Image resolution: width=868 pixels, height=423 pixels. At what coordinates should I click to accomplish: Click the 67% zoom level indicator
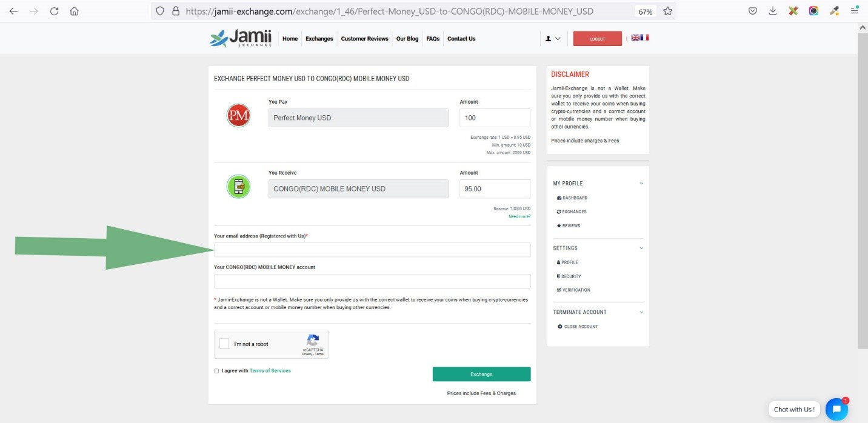coord(645,12)
